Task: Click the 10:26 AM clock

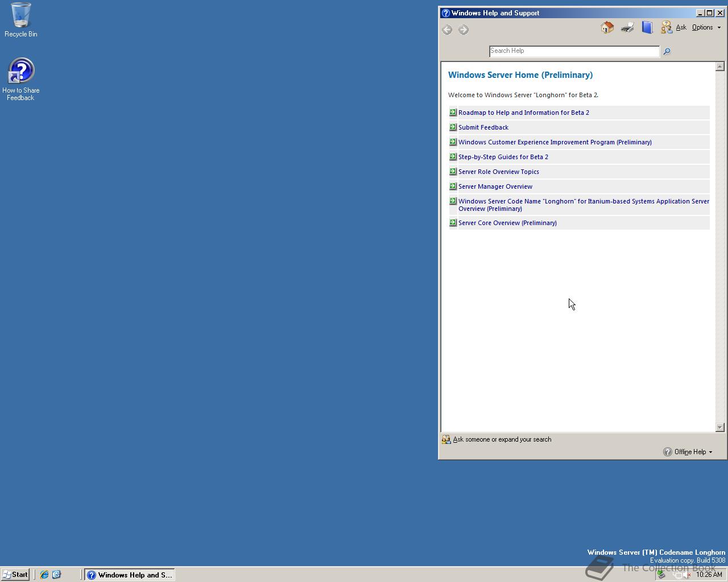Action: pos(709,575)
